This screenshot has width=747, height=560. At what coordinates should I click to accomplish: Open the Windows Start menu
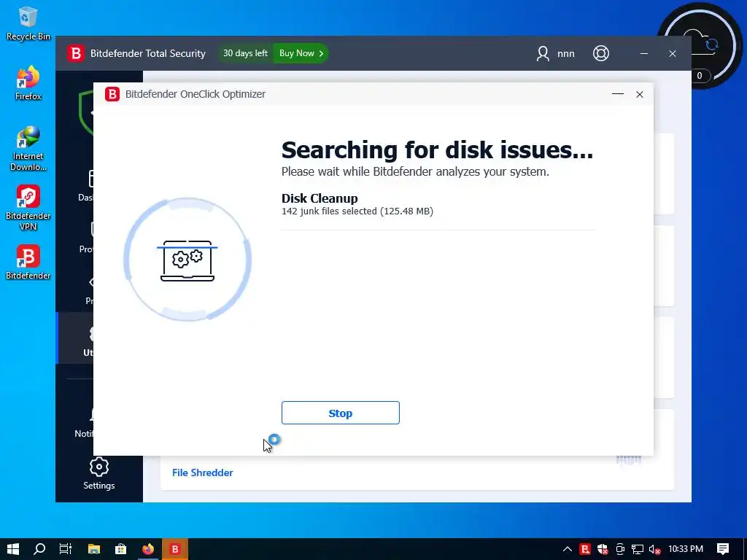(x=13, y=549)
